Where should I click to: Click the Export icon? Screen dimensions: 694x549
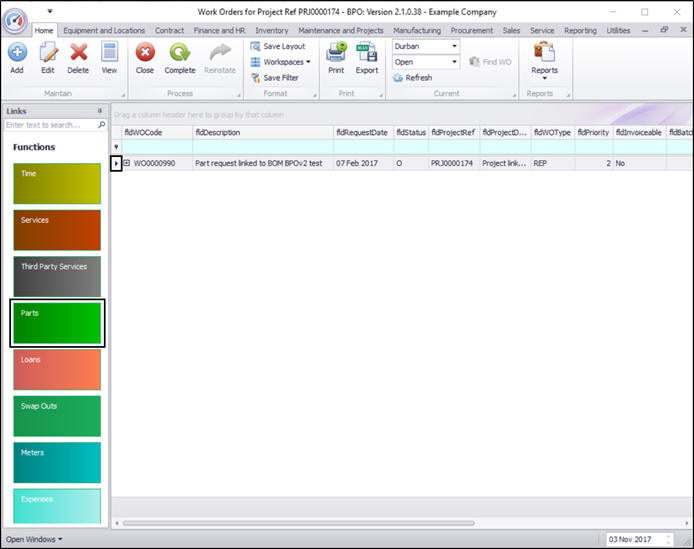click(x=367, y=52)
